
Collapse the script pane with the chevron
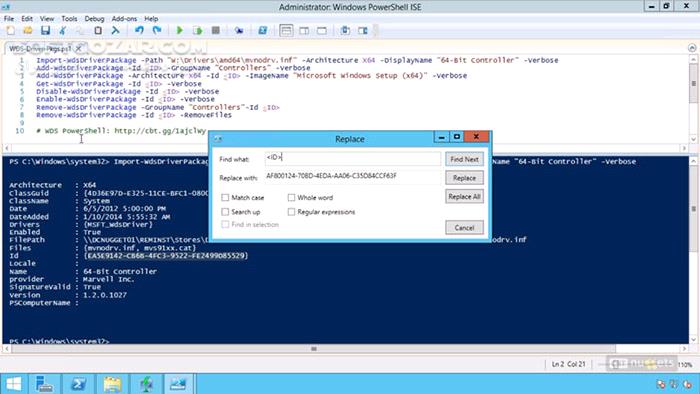(x=692, y=47)
